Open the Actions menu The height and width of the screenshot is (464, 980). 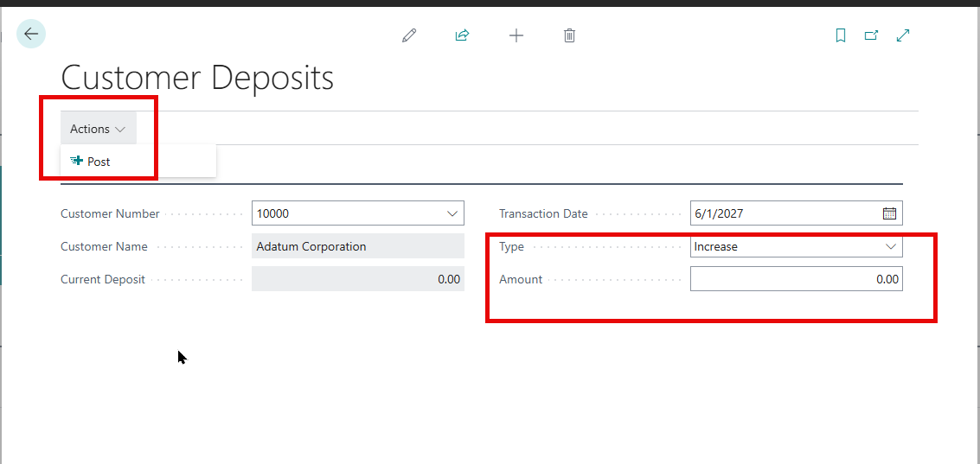pyautogui.click(x=98, y=129)
